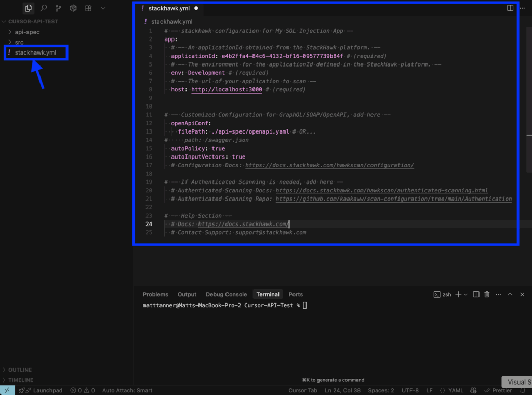This screenshot has height=395, width=532.
Task: Toggle Auto Attach: Smart setting
Action: coord(127,390)
